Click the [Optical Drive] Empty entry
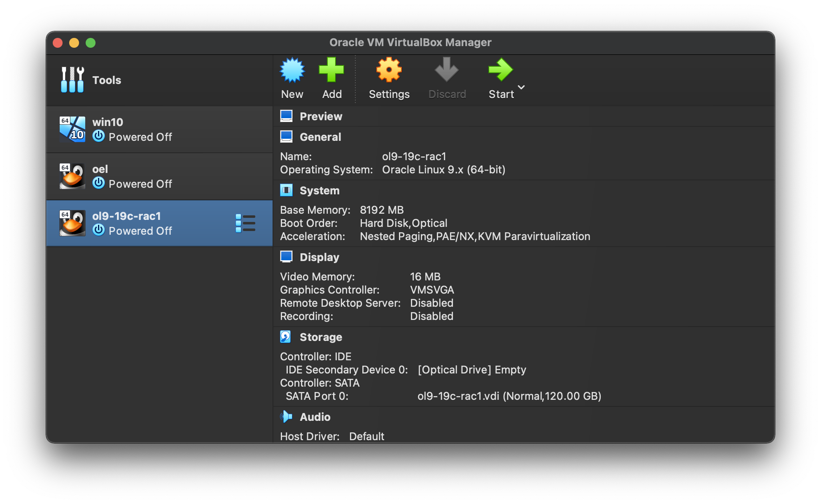 click(472, 370)
